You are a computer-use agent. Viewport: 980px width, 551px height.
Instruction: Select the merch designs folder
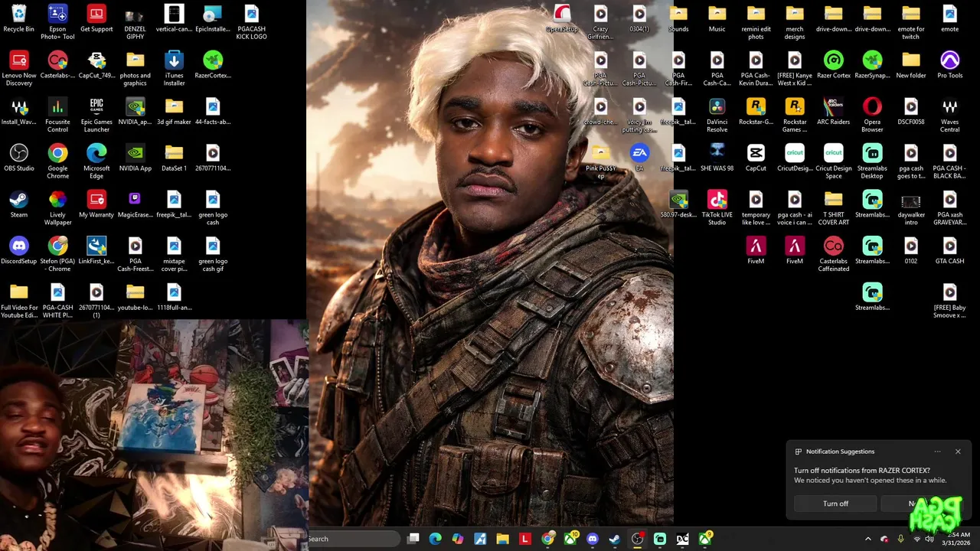coord(795,22)
